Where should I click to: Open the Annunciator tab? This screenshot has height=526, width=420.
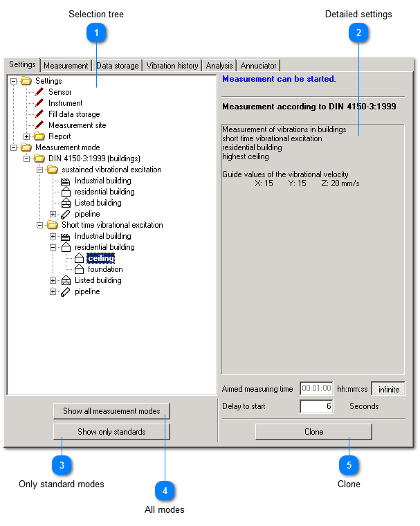[x=258, y=66]
